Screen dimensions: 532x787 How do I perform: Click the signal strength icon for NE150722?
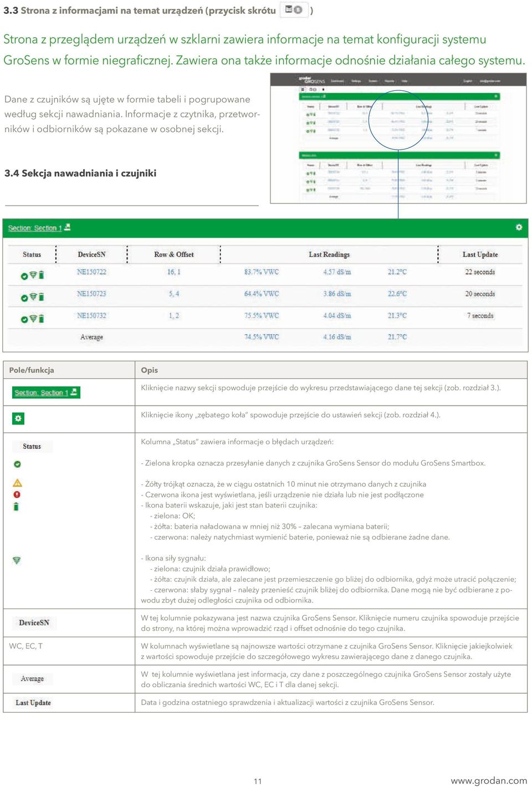(33, 274)
